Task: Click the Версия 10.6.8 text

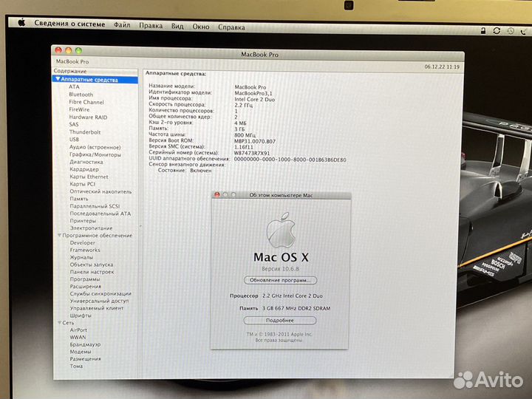Action: 280,269
